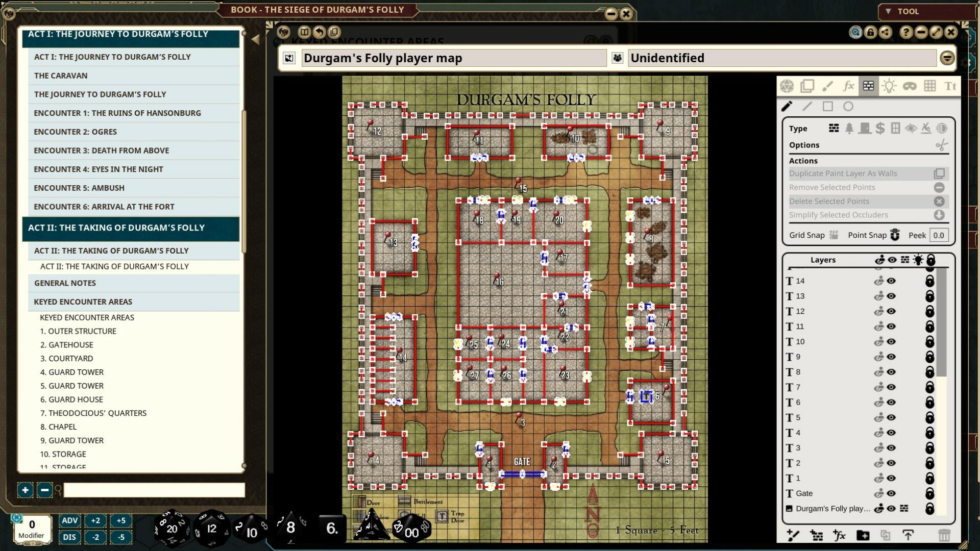Screen dimensions: 980x551
Task: Enable Point Snap
Action: coord(896,235)
